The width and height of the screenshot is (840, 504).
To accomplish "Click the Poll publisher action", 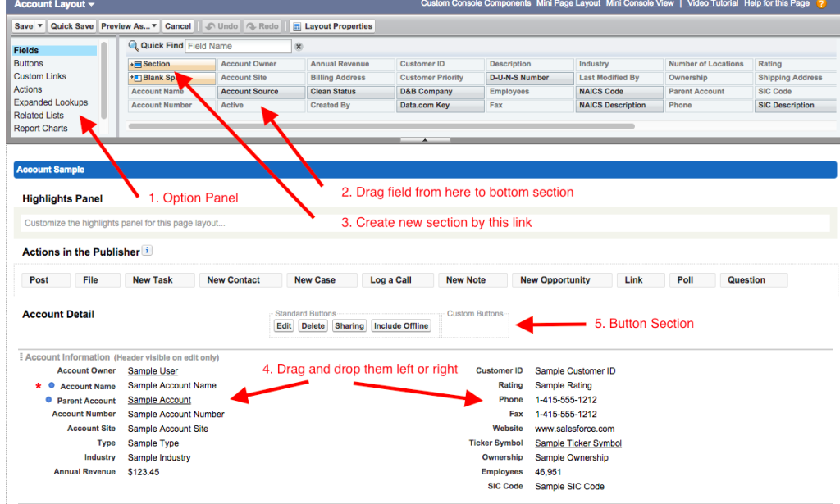I will click(x=692, y=280).
